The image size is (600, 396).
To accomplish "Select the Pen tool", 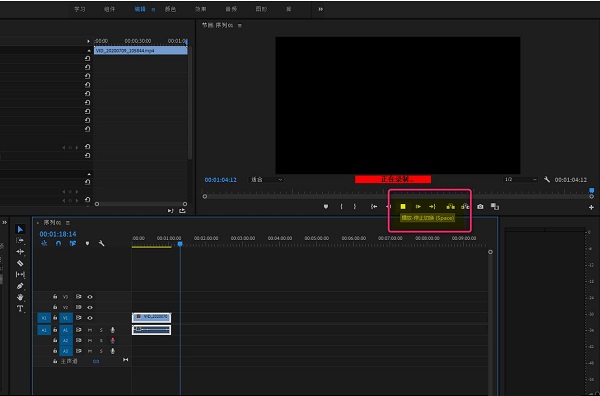I will coord(20,286).
